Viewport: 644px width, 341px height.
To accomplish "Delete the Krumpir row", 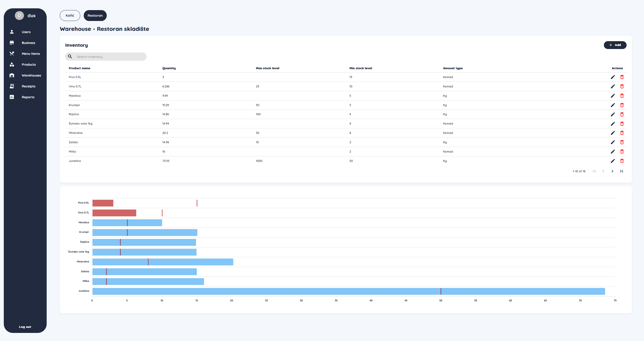I will [622, 105].
